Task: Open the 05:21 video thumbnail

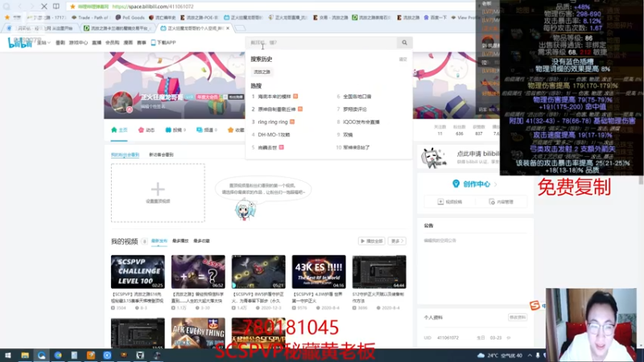Action: [258, 272]
